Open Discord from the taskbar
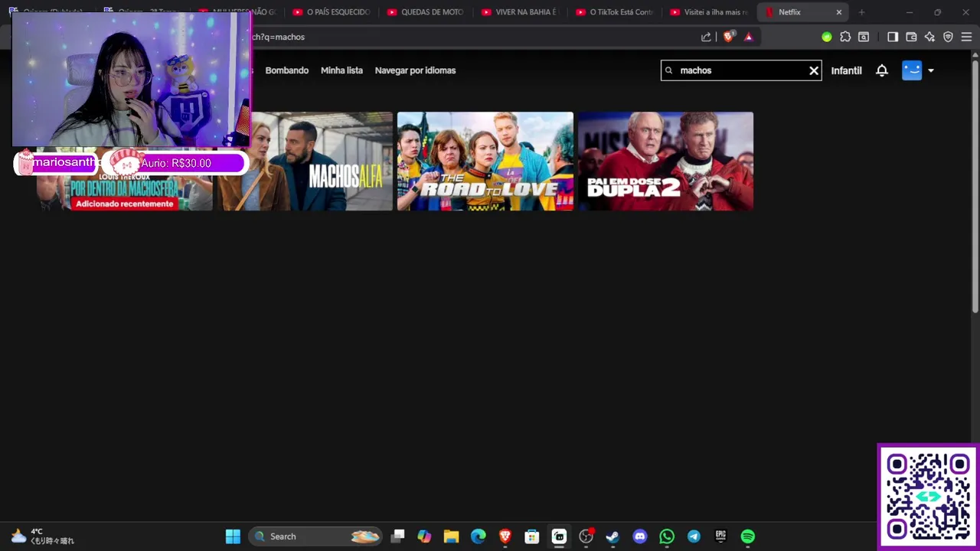This screenshot has width=980, height=551. [640, 536]
